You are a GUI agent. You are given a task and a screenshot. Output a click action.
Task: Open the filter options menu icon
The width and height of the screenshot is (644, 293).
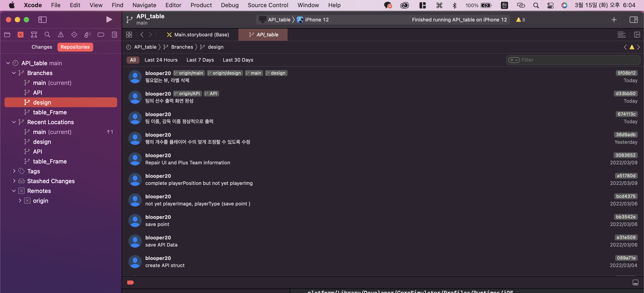coord(514,60)
